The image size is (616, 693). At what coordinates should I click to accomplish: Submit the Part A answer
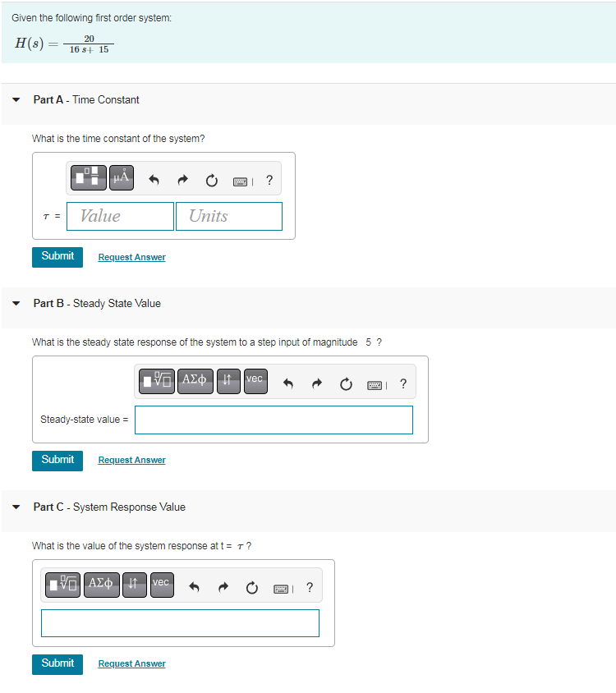pyautogui.click(x=57, y=257)
